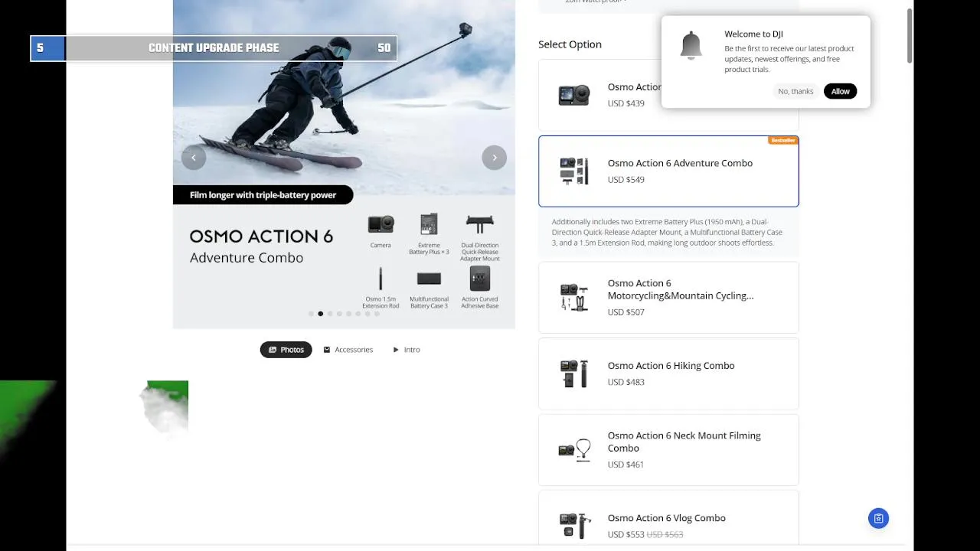Click the Motorcycling combo product thumbnail
Screen dimensions: 980x551
coord(574,298)
